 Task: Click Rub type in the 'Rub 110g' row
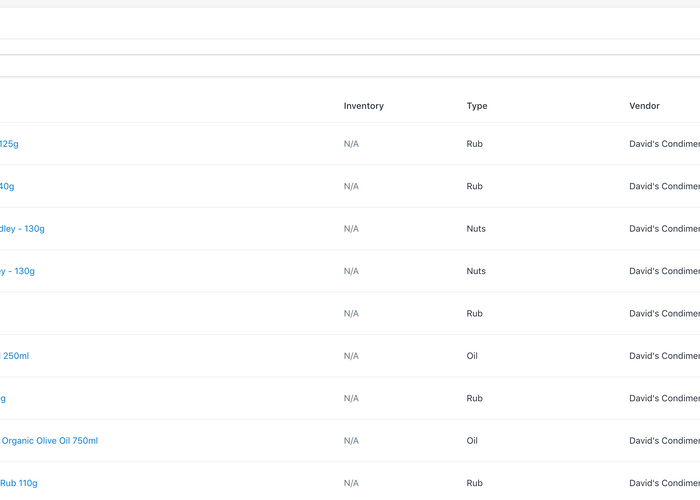[474, 483]
